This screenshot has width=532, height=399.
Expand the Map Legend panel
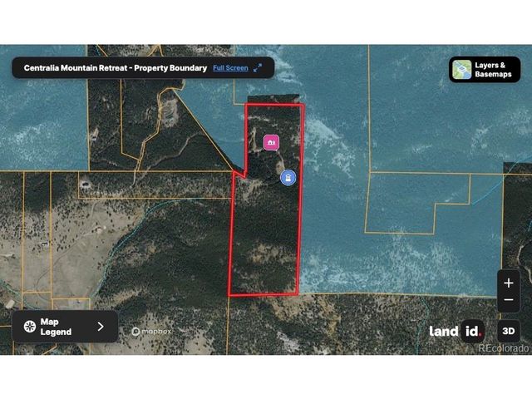(x=65, y=327)
